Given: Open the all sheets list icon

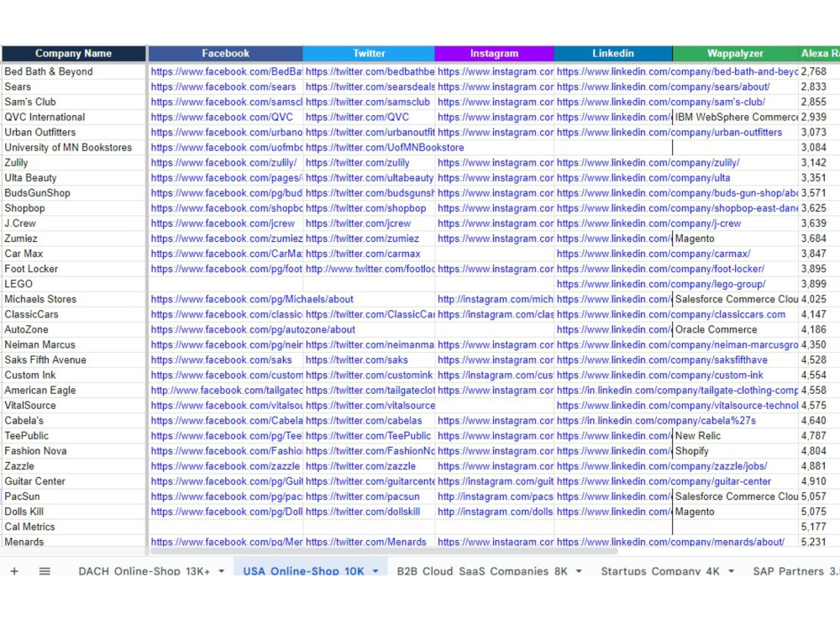Looking at the screenshot, I should tap(45, 571).
